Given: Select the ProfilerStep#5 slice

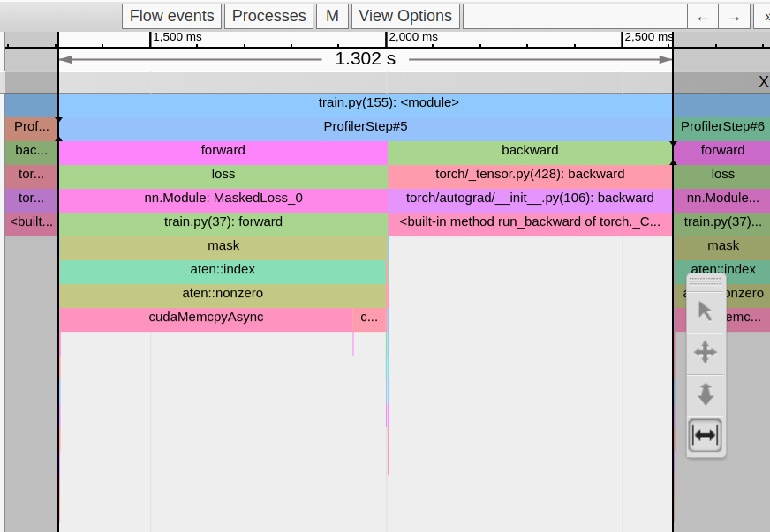Looking at the screenshot, I should click(365, 127).
